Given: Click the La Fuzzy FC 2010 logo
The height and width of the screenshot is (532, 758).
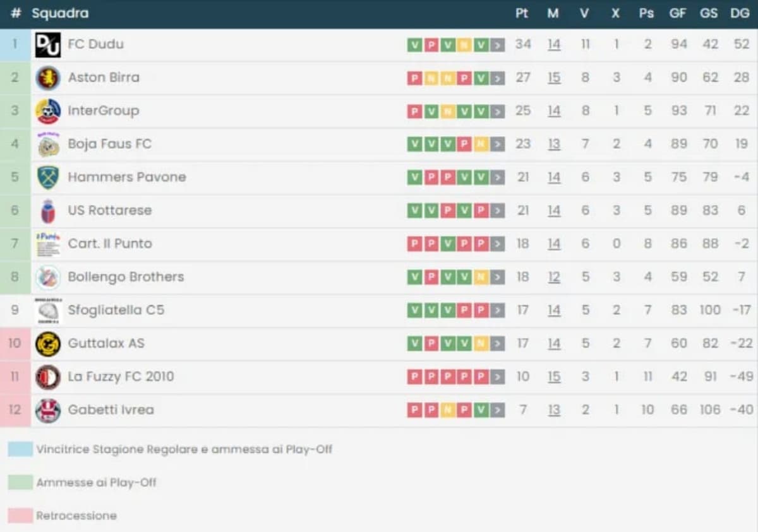Looking at the screenshot, I should [48, 377].
